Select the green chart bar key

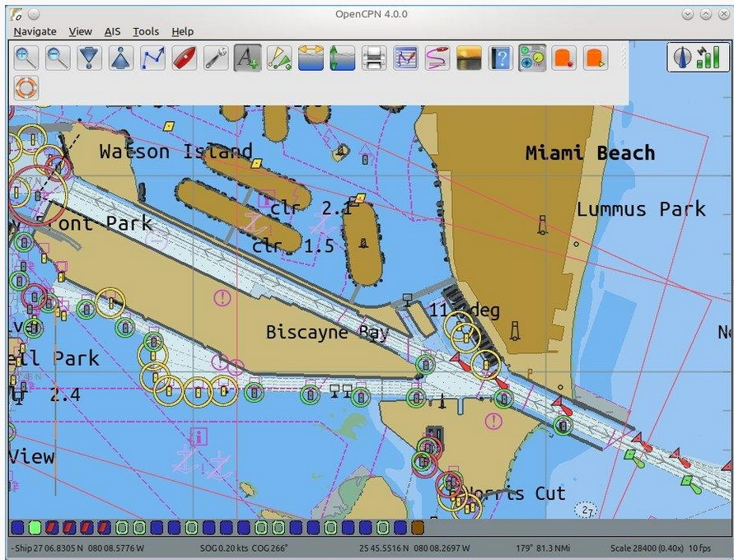(x=35, y=528)
